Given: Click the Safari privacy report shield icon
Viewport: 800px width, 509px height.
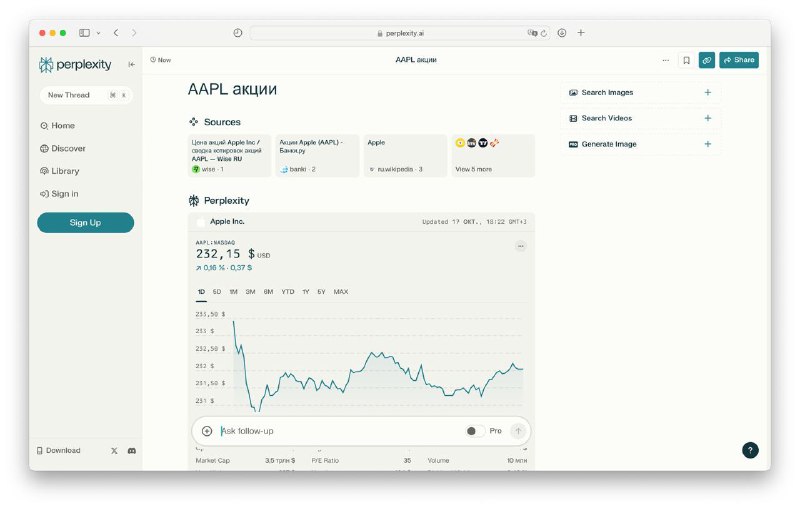Looking at the screenshot, I should 238,33.
